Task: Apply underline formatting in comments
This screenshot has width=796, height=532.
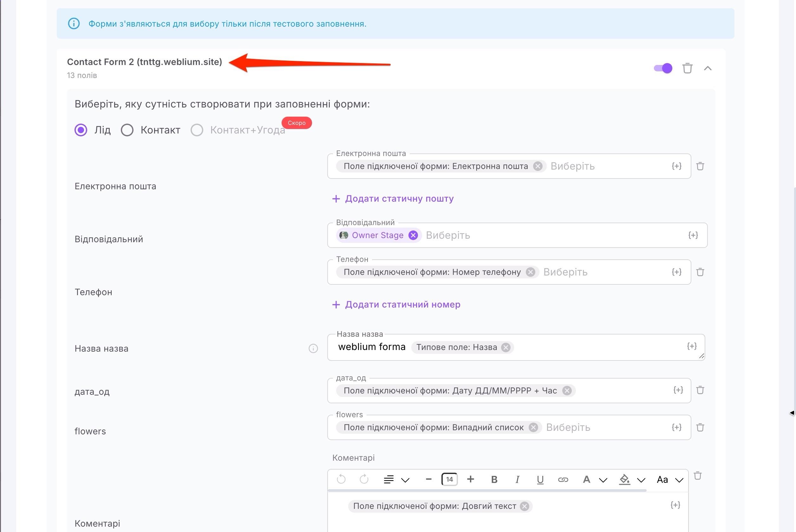Action: (x=540, y=479)
